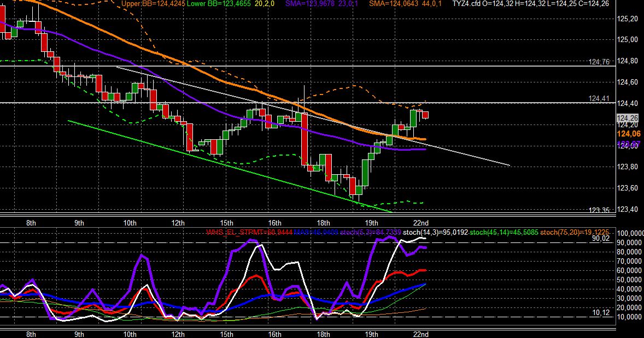Click the Upper BB=124,4245 legend label
The image size is (644, 338).
153,4
